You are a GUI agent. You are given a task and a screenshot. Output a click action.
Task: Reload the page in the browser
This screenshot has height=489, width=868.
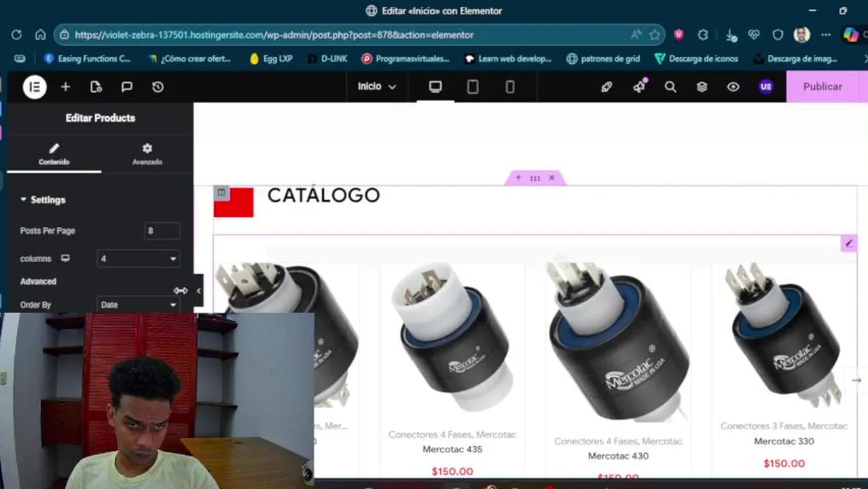(x=16, y=35)
